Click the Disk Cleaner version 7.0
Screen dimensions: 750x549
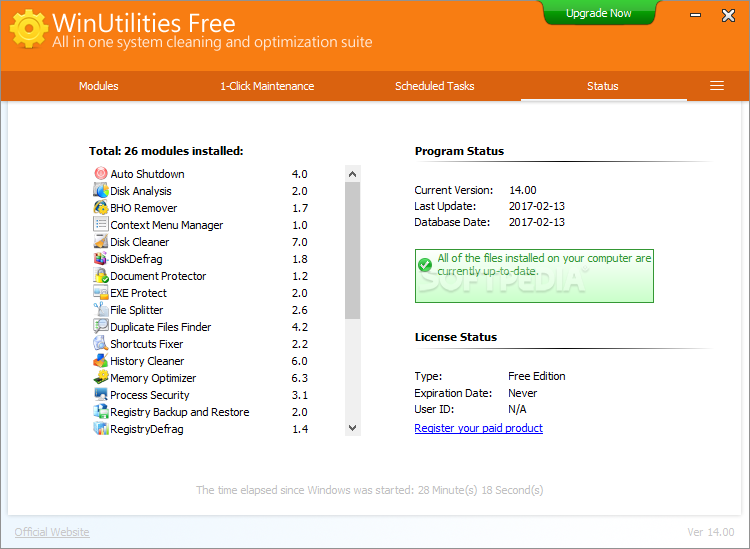pyautogui.click(x=299, y=242)
